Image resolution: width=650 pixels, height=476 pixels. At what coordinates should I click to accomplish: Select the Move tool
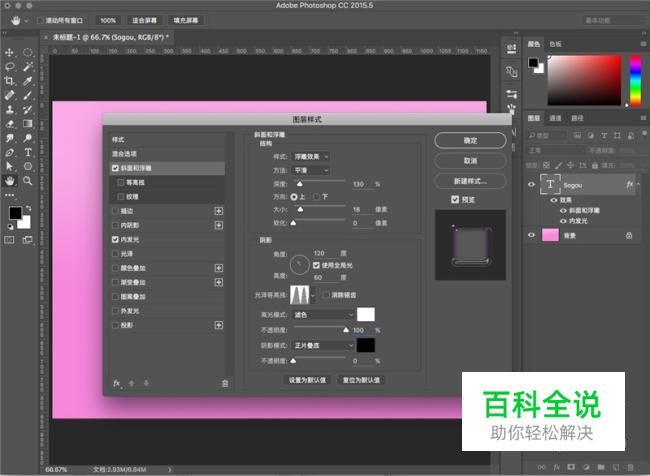click(x=9, y=53)
